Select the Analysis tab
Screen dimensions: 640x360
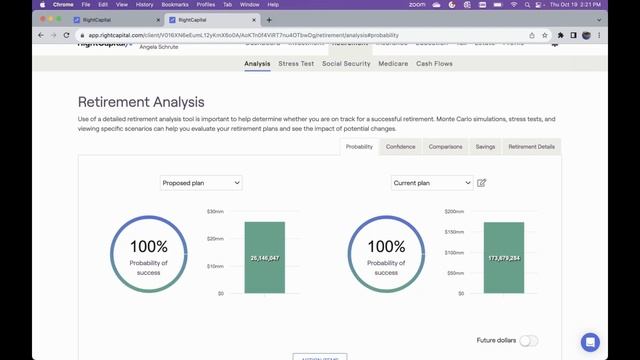[x=257, y=64]
